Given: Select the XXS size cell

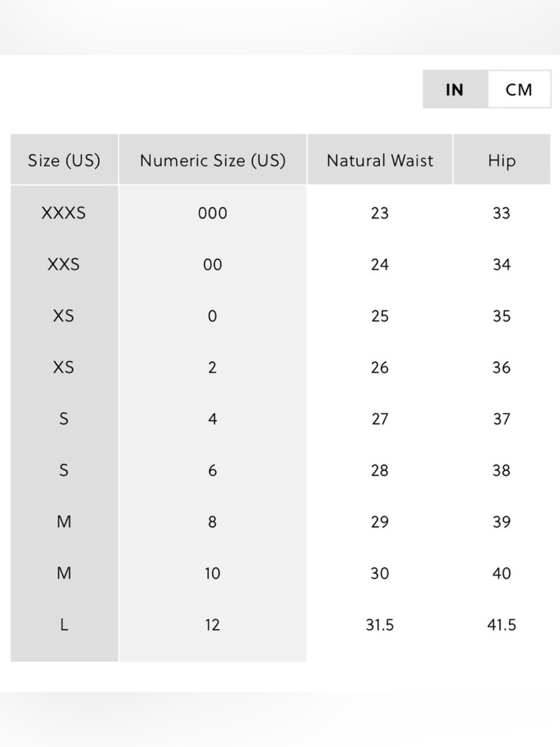Looking at the screenshot, I should (x=64, y=265).
